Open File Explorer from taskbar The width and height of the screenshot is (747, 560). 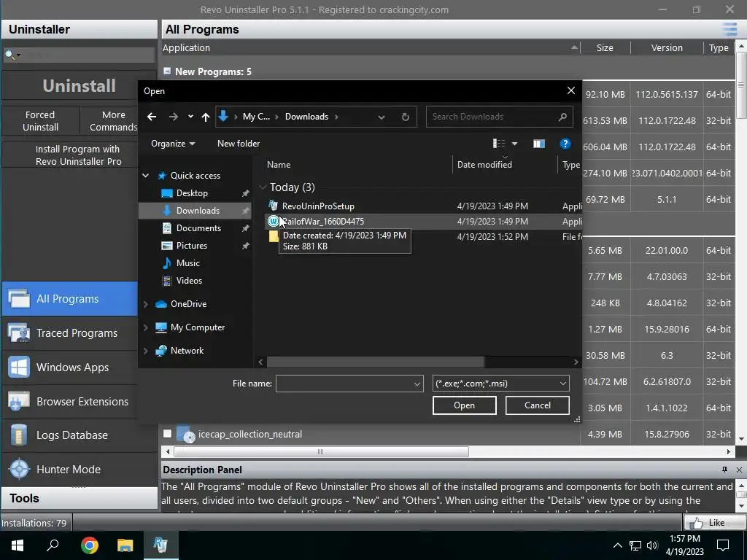[x=125, y=545]
